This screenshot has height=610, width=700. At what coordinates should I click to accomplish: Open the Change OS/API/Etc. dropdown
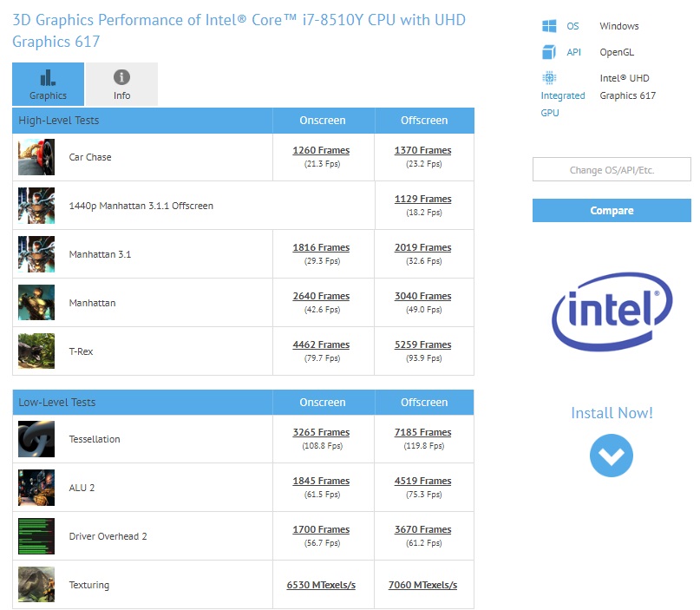click(612, 169)
